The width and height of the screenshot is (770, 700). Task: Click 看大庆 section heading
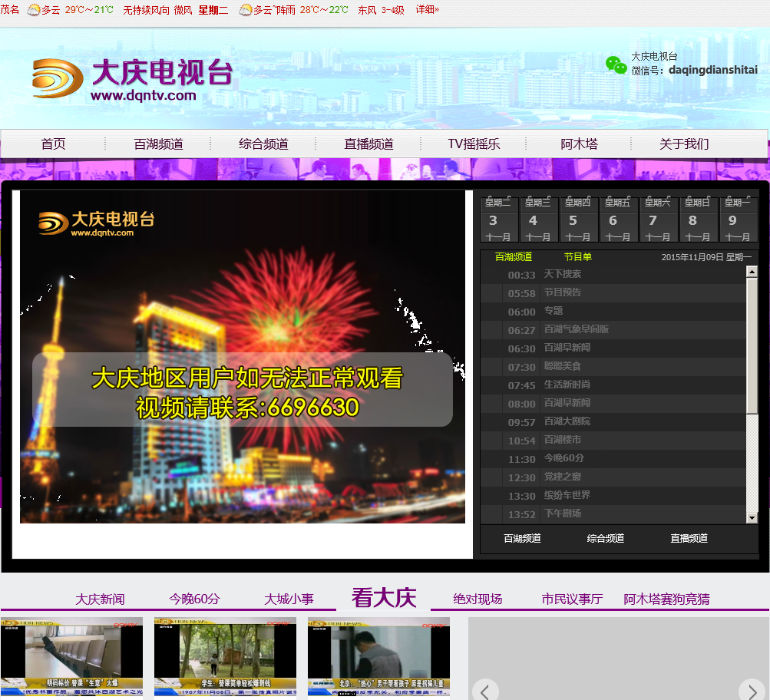pyautogui.click(x=384, y=597)
